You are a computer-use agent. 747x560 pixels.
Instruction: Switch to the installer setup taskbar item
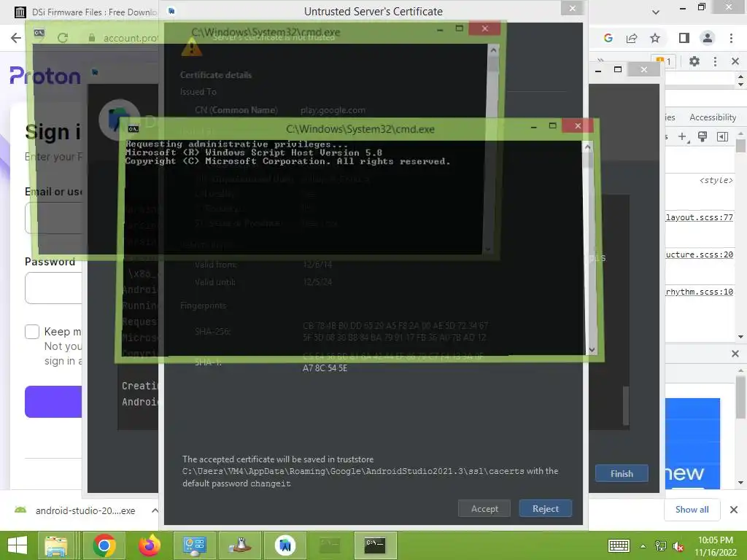tap(239, 545)
